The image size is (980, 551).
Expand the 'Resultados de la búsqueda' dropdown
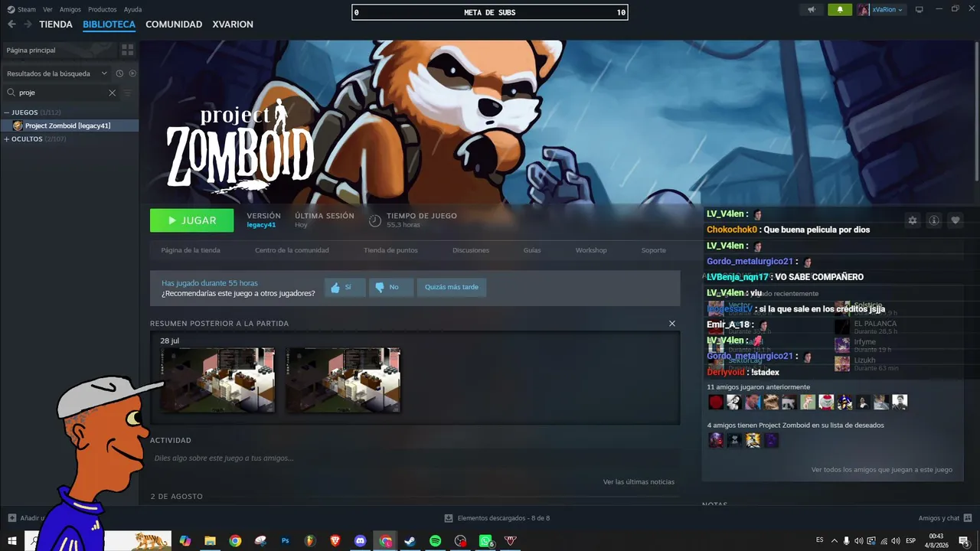click(57, 73)
